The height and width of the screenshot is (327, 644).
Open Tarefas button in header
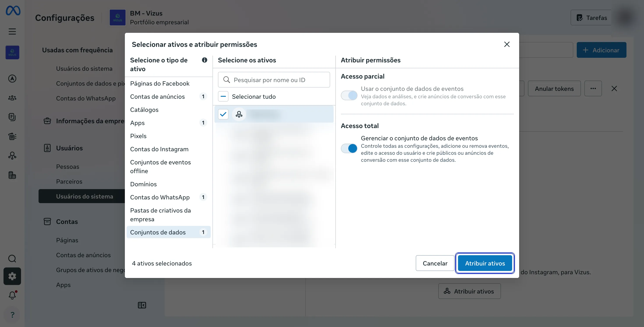click(x=591, y=18)
